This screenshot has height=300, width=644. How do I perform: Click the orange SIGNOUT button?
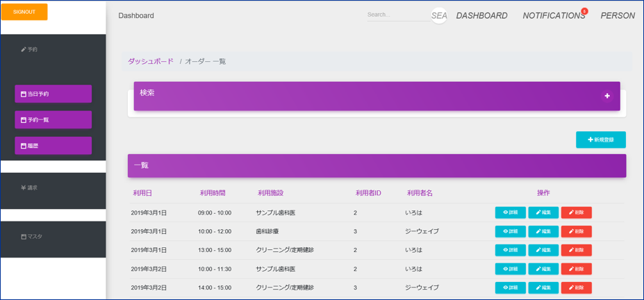coord(24,12)
